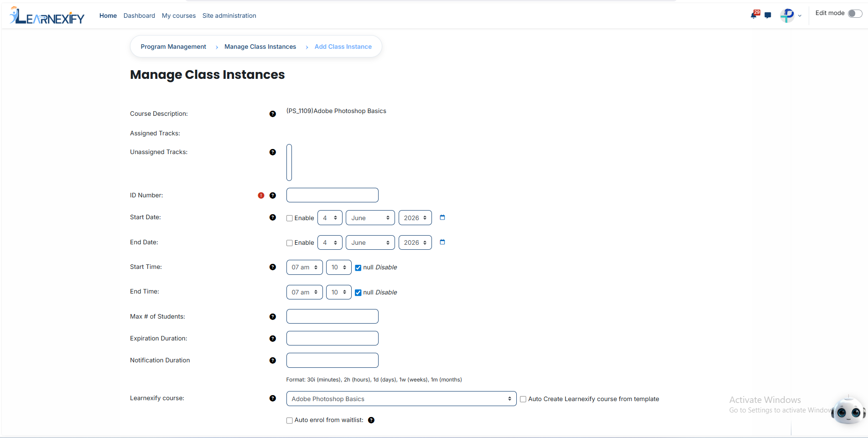The height and width of the screenshot is (438, 868).
Task: Check Auto enrol from waitlist
Action: pyautogui.click(x=290, y=421)
